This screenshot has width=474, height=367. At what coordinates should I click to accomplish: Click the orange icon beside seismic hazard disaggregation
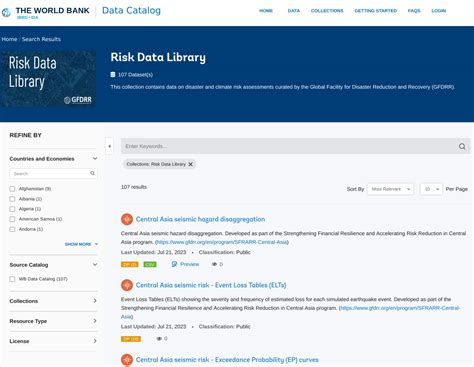pos(127,219)
